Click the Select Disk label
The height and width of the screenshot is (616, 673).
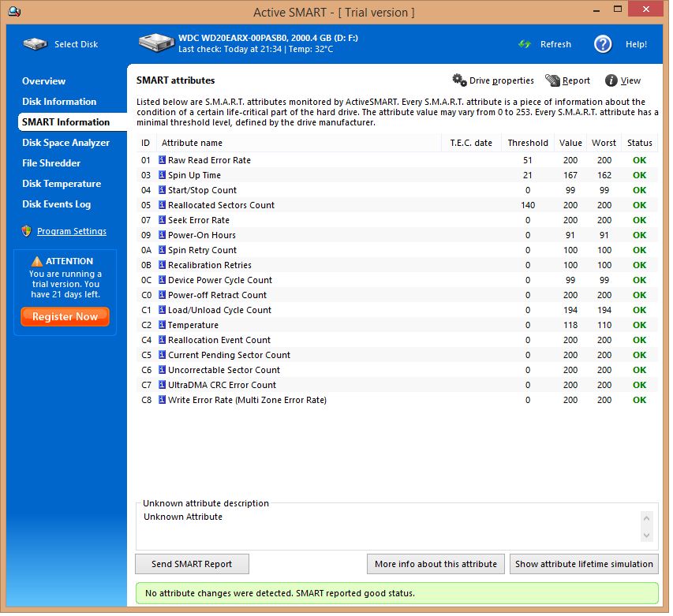point(77,45)
